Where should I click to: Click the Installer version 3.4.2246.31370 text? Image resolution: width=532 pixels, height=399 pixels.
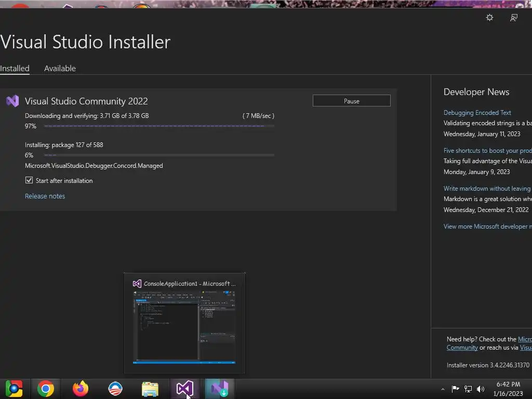[x=488, y=365]
